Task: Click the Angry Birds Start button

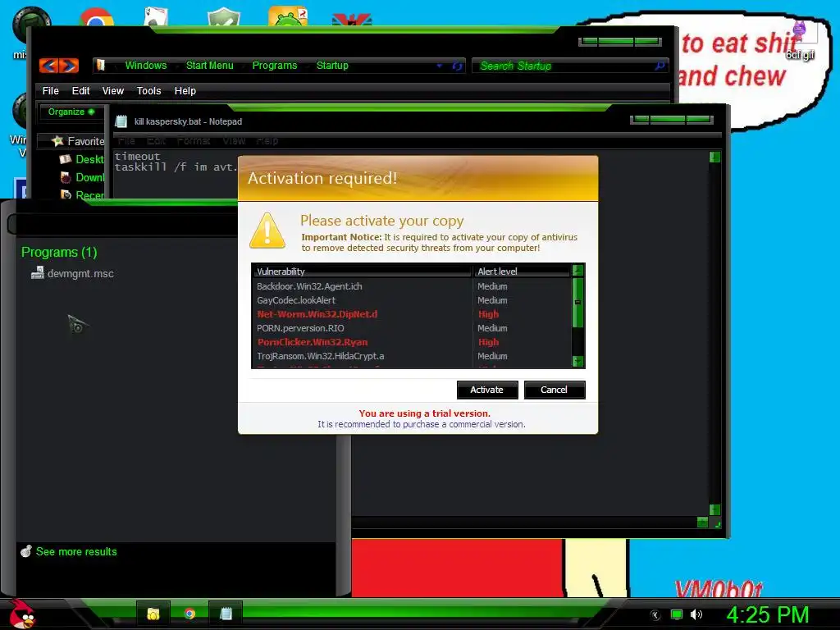Action: click(22, 614)
